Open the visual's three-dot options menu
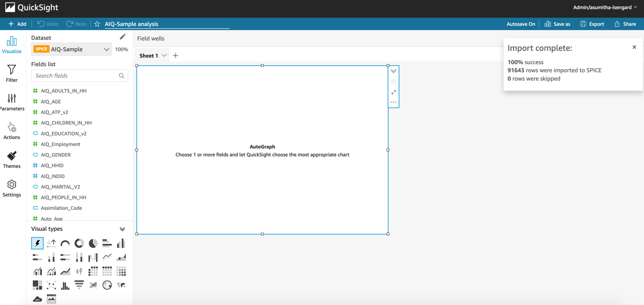Viewport: 644px width, 305px height. pyautogui.click(x=394, y=102)
